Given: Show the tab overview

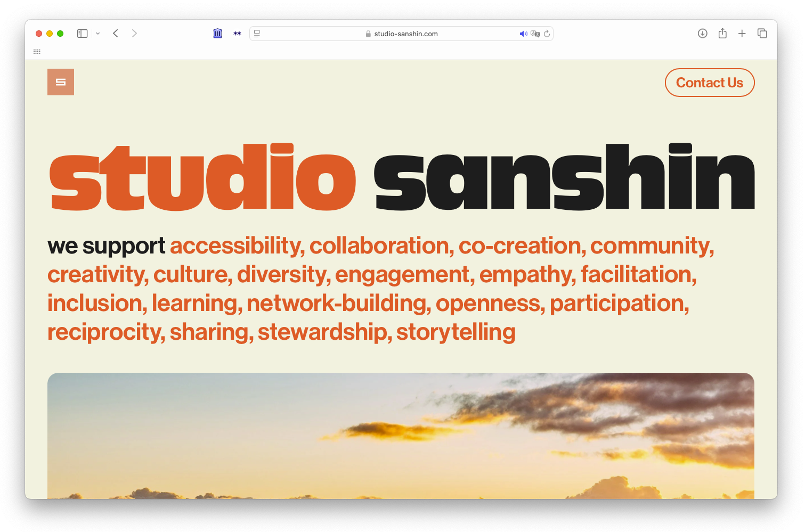Looking at the screenshot, I should 762,34.
